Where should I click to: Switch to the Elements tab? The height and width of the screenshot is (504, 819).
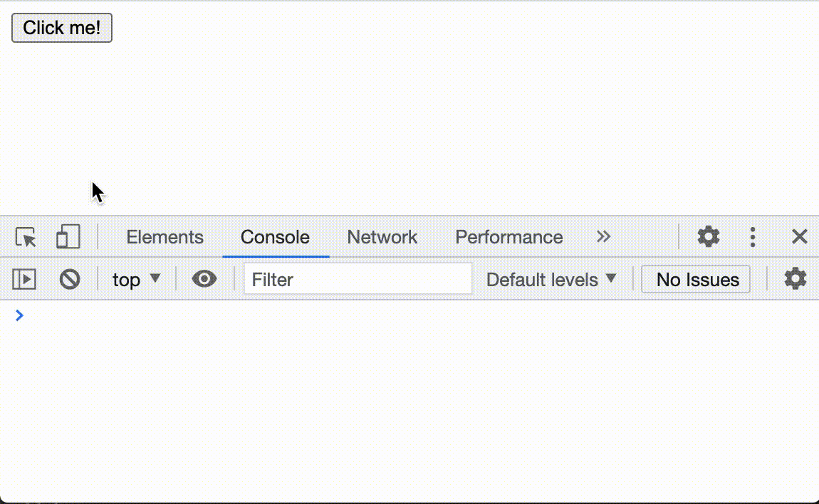(165, 236)
